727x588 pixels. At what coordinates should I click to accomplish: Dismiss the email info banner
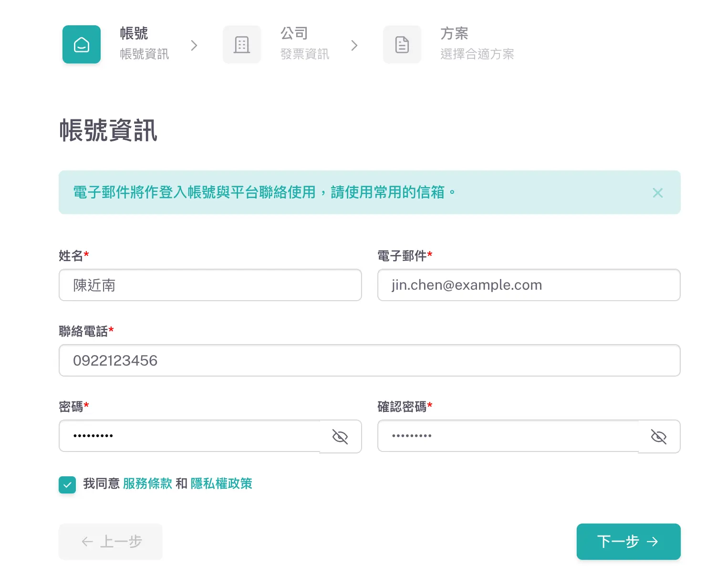[x=657, y=193]
